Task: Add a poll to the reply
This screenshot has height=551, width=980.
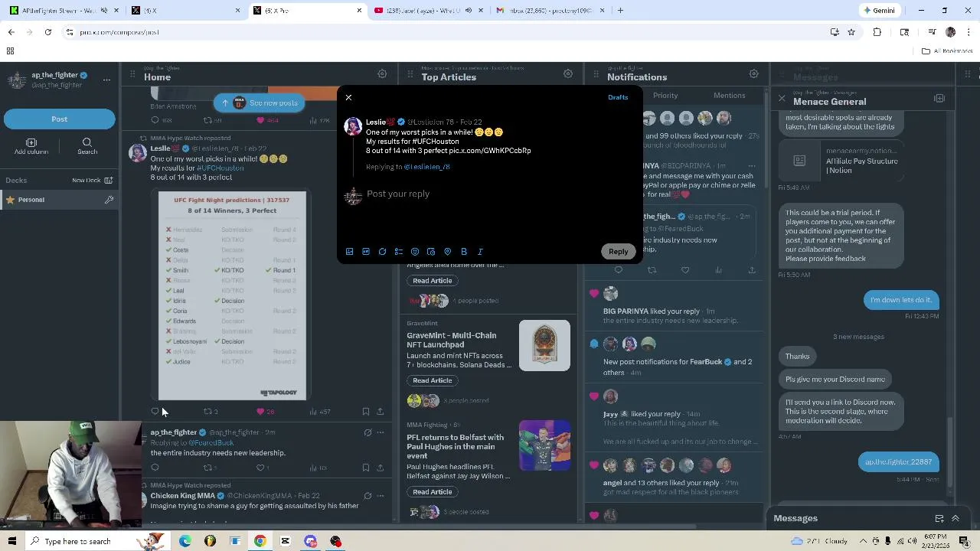Action: coord(399,252)
